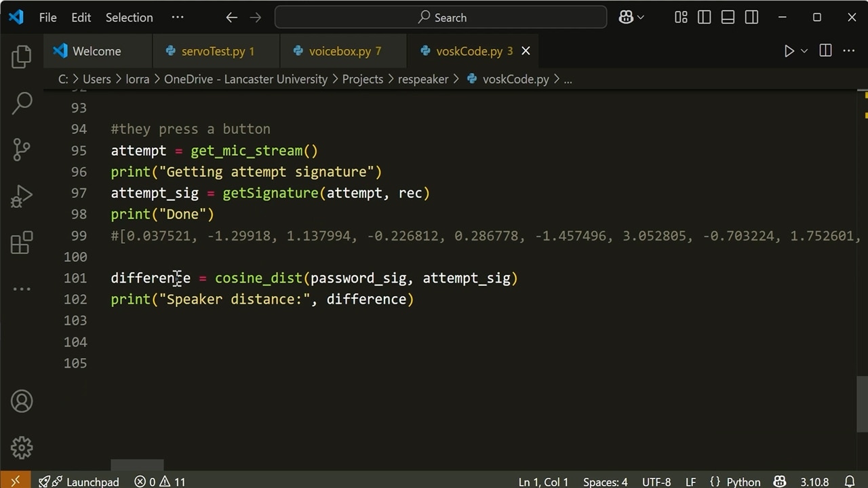The height and width of the screenshot is (488, 868).
Task: Open Source Control view
Action: coord(22,150)
